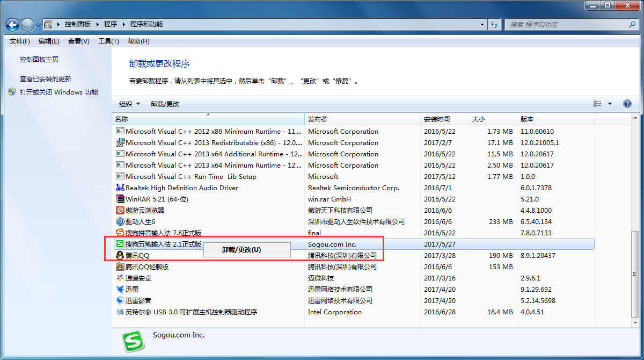Screen dimensions: 644x360
Task: Click publisher Realtek Semiconductor Corp.
Action: pyautogui.click(x=354, y=188)
